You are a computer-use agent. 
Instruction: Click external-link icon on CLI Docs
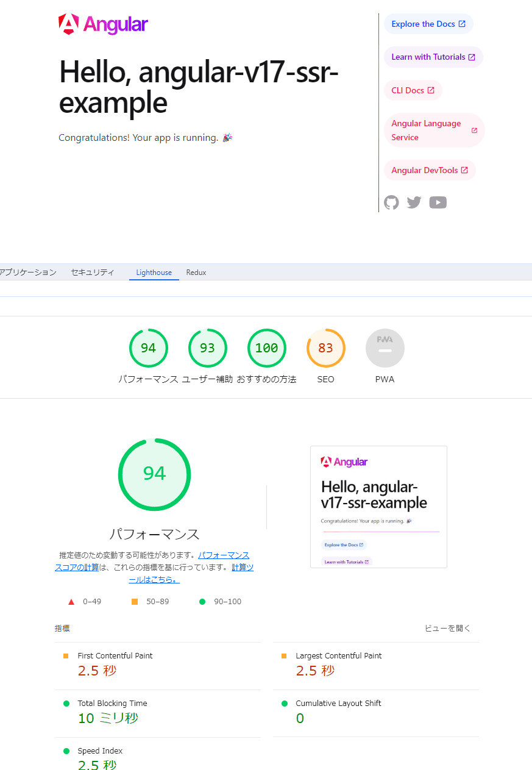click(431, 90)
